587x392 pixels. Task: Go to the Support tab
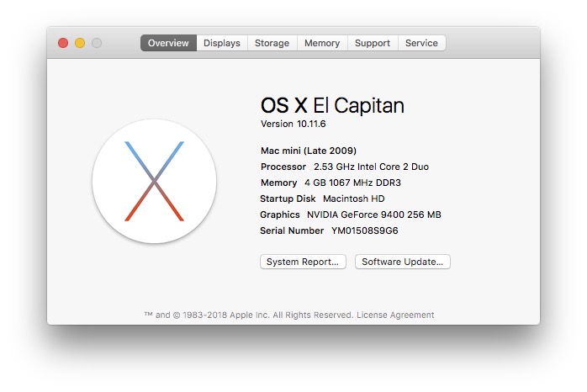pyautogui.click(x=373, y=43)
